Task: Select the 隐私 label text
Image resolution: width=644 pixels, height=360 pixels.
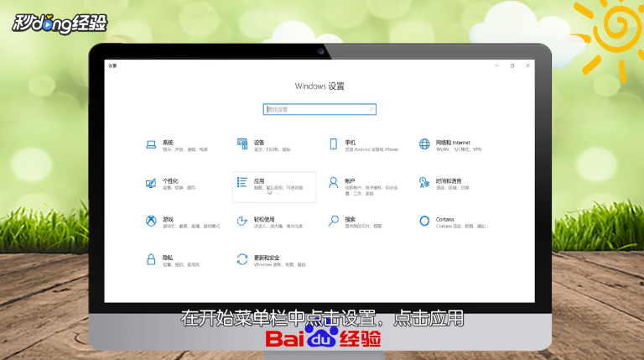Action: [168, 258]
